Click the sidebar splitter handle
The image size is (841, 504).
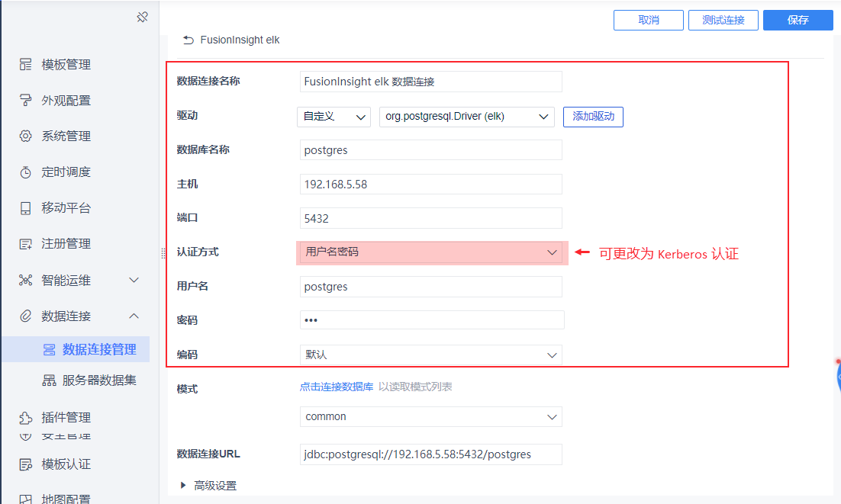click(x=163, y=253)
